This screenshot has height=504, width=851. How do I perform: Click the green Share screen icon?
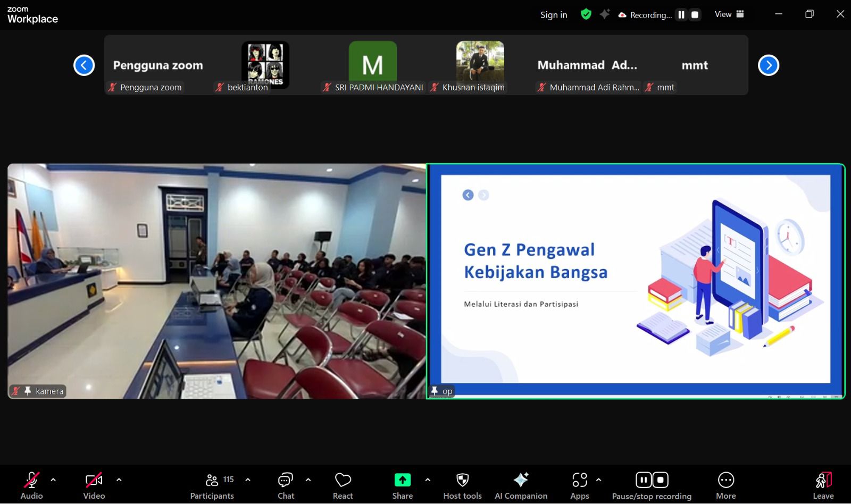(x=402, y=480)
